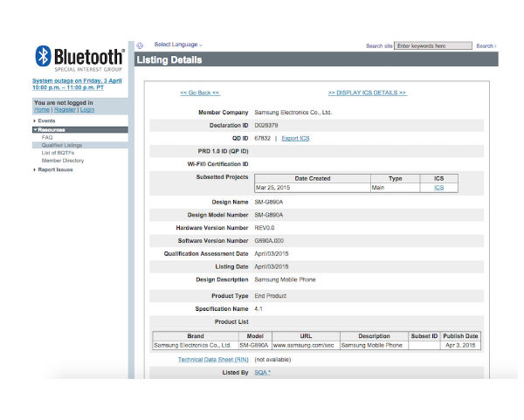Select the Declaration ID value D026379
This screenshot has height=420, width=524.
(x=266, y=125)
